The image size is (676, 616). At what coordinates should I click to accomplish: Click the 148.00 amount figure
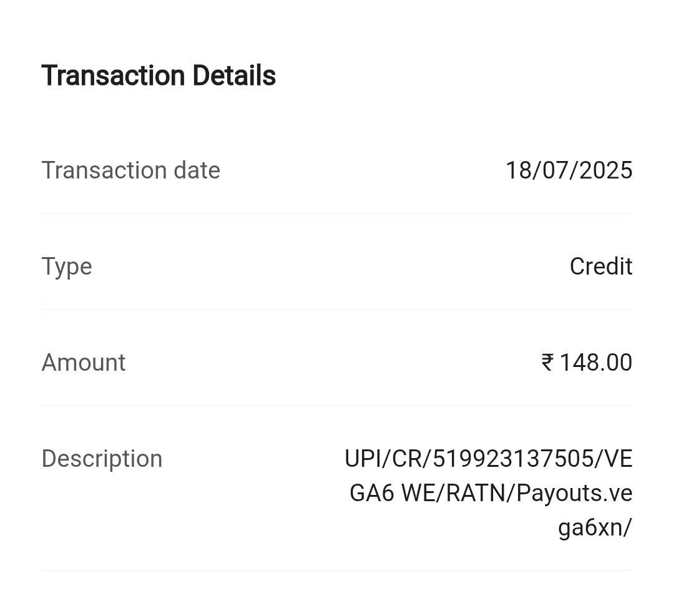pos(595,363)
